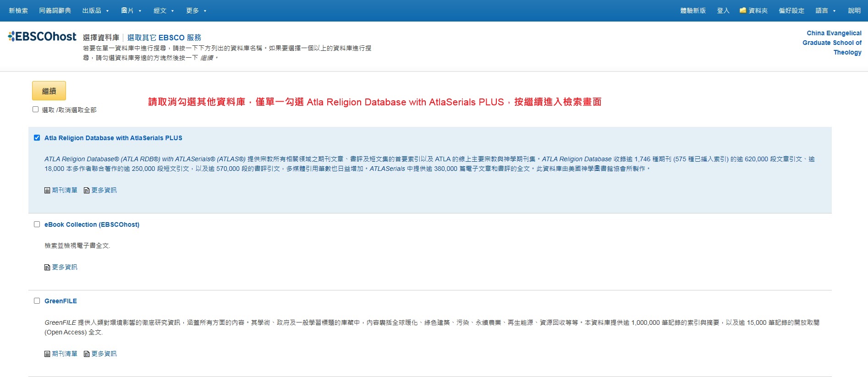Click the 選擇資料庫 heading text
868x377 pixels.
[101, 38]
